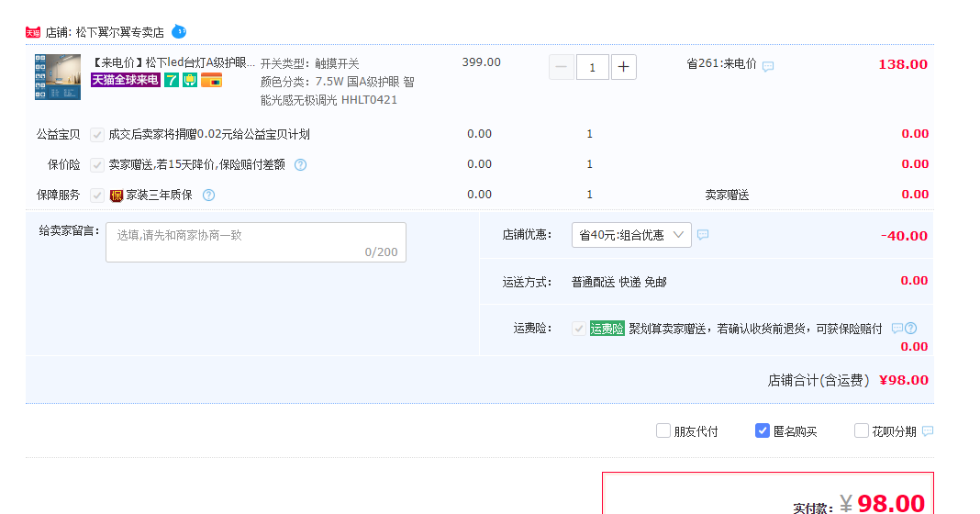Enable the 花呗分期 checkbox
The width and height of the screenshot is (980, 514).
[x=862, y=430]
